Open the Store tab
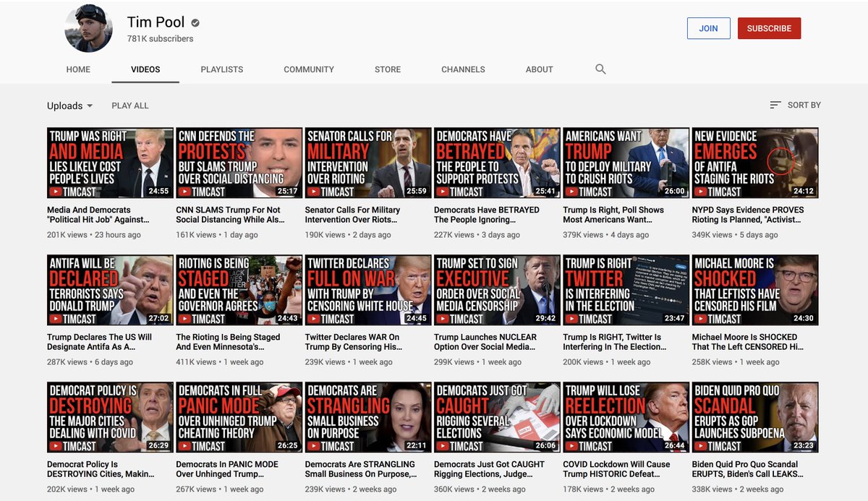The width and height of the screenshot is (868, 501). tap(388, 69)
